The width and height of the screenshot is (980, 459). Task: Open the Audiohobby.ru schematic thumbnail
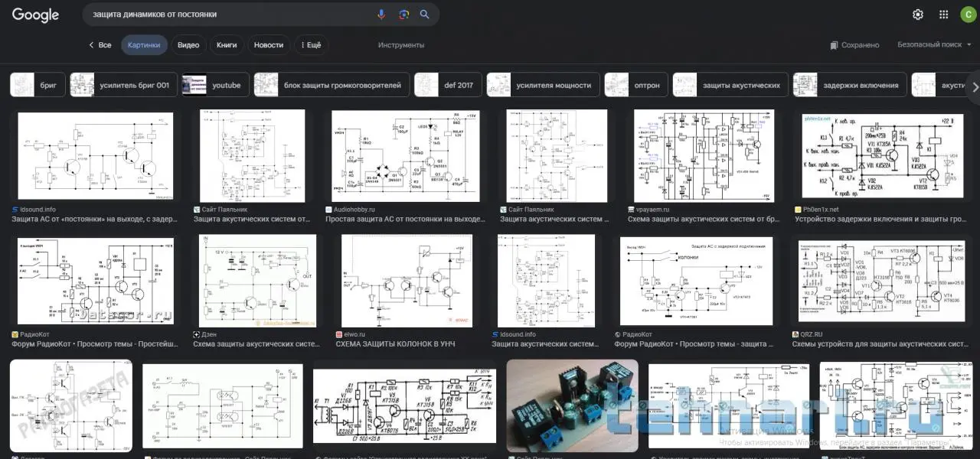[406, 156]
